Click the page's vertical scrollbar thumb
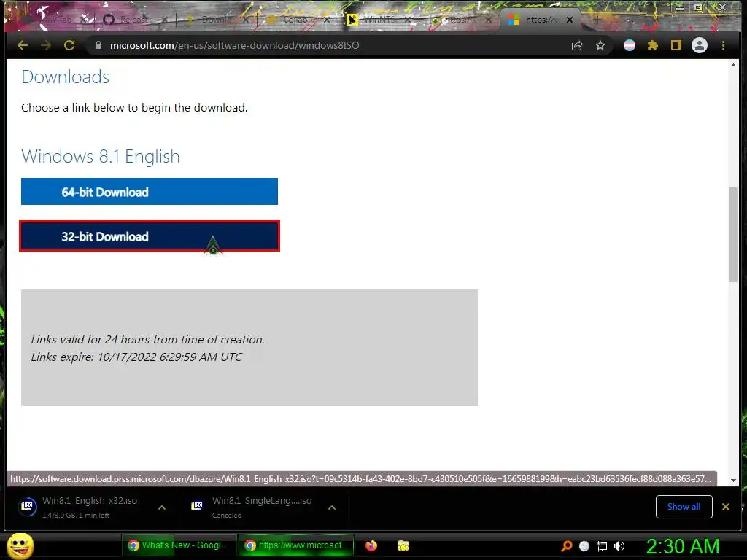Viewport: 747px width, 560px height. click(733, 234)
